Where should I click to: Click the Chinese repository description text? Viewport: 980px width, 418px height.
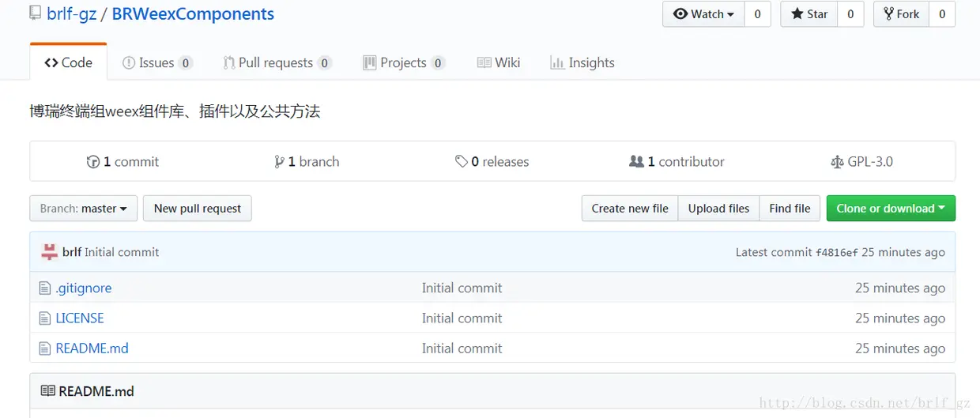pyautogui.click(x=175, y=111)
